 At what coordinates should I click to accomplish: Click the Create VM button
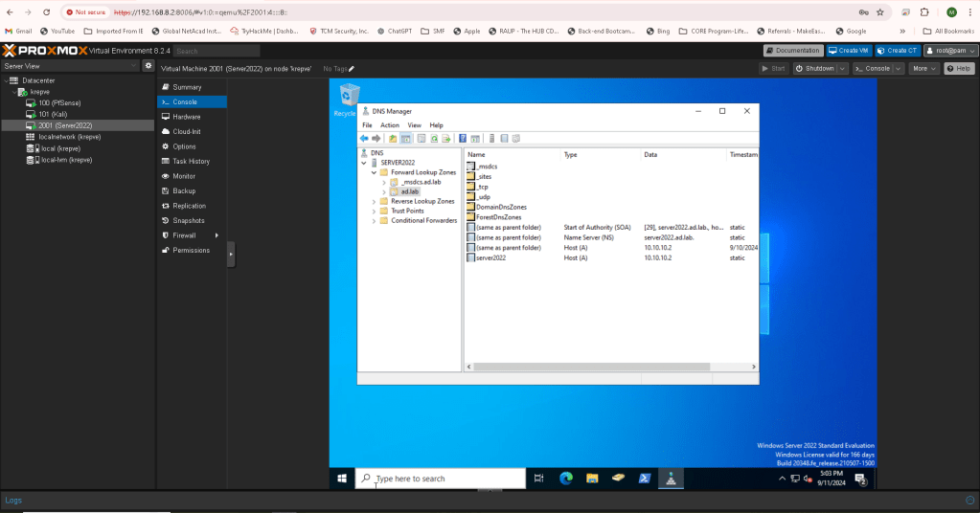coord(849,50)
